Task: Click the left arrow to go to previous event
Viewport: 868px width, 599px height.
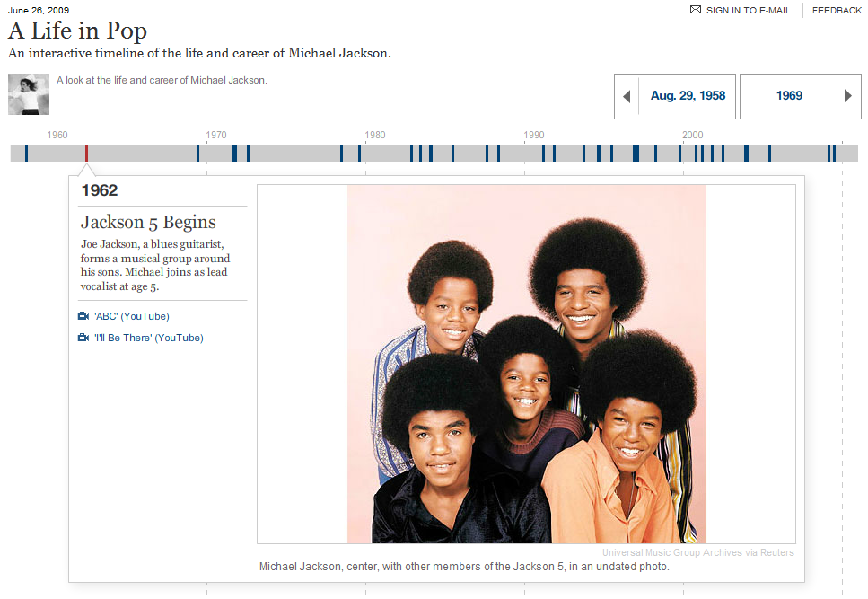Action: 627,96
